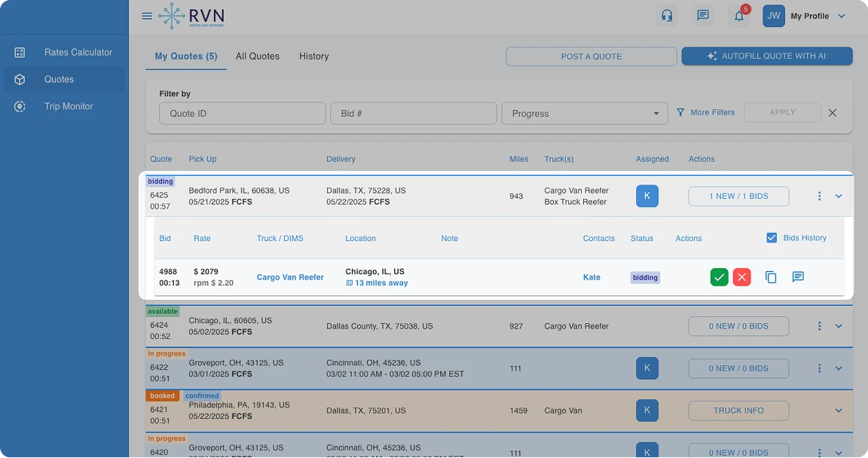868x458 pixels.
Task: Click the Delivery column header
Action: (x=341, y=159)
